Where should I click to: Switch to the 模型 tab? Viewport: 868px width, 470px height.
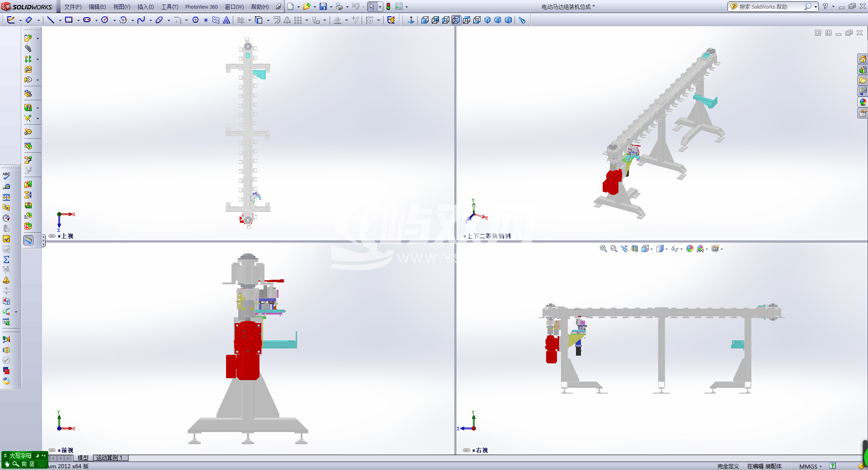point(83,458)
